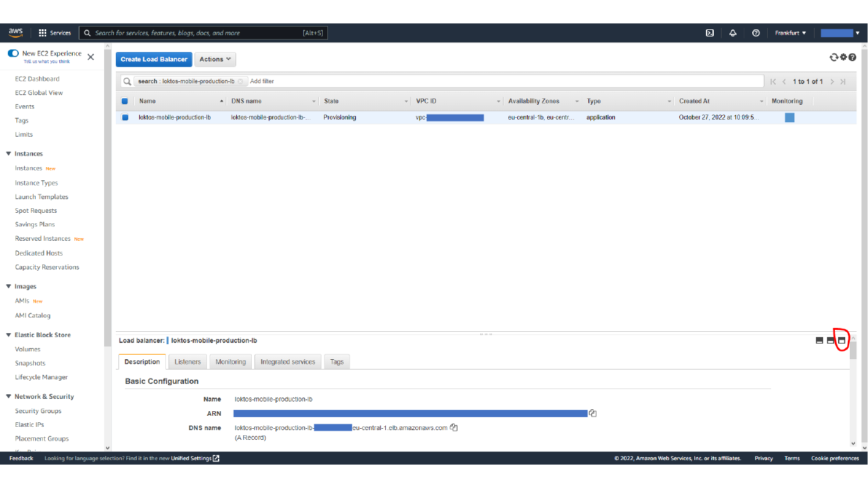Viewport: 868px width, 488px height.
Task: Open the AWS home logo
Action: (x=16, y=33)
